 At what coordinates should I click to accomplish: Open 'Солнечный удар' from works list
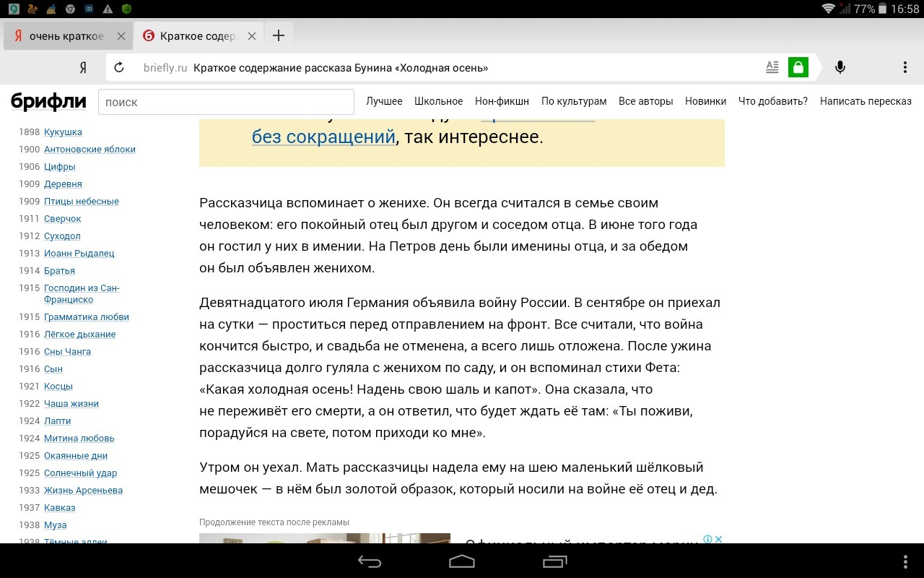(80, 473)
